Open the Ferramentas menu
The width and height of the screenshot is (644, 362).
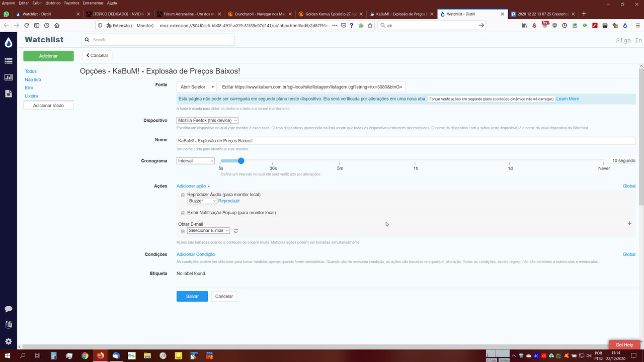pyautogui.click(x=93, y=3)
